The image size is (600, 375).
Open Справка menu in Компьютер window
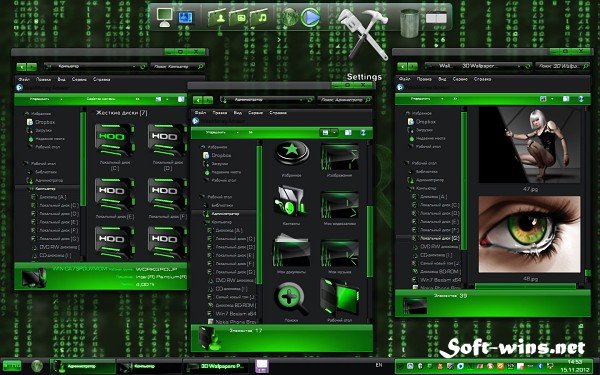tap(102, 80)
